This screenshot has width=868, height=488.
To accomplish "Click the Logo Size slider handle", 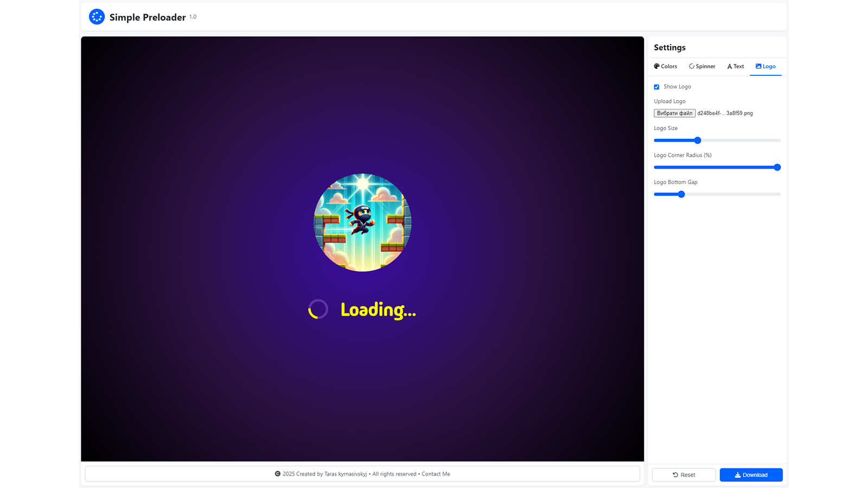I will point(697,140).
